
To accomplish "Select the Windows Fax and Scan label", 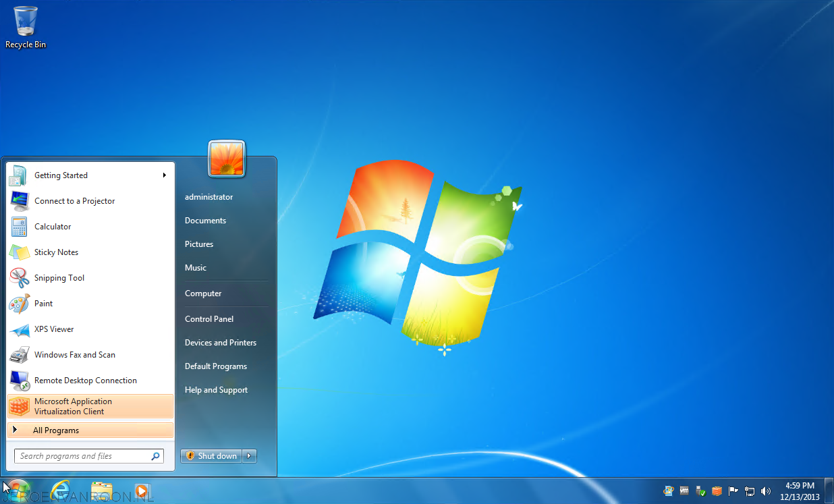I will [x=75, y=355].
